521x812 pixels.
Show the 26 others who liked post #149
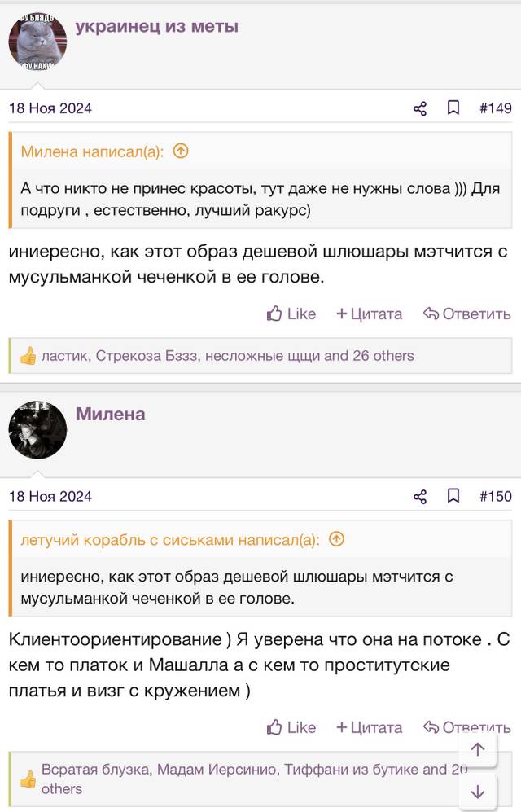[383, 356]
